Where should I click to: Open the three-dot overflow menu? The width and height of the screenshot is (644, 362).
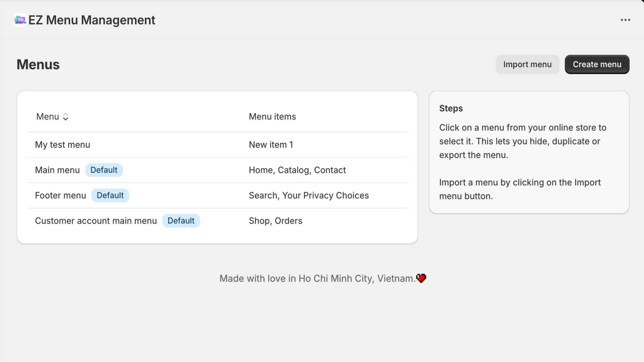tap(625, 19)
